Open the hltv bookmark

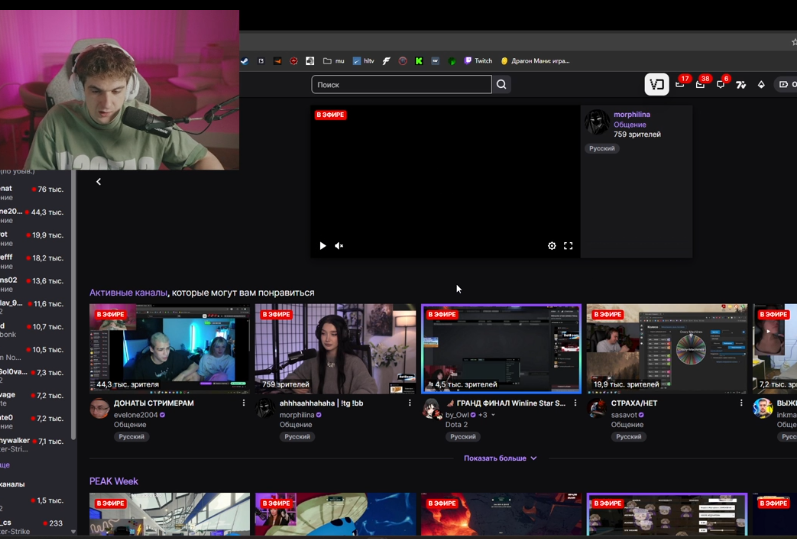click(x=363, y=61)
